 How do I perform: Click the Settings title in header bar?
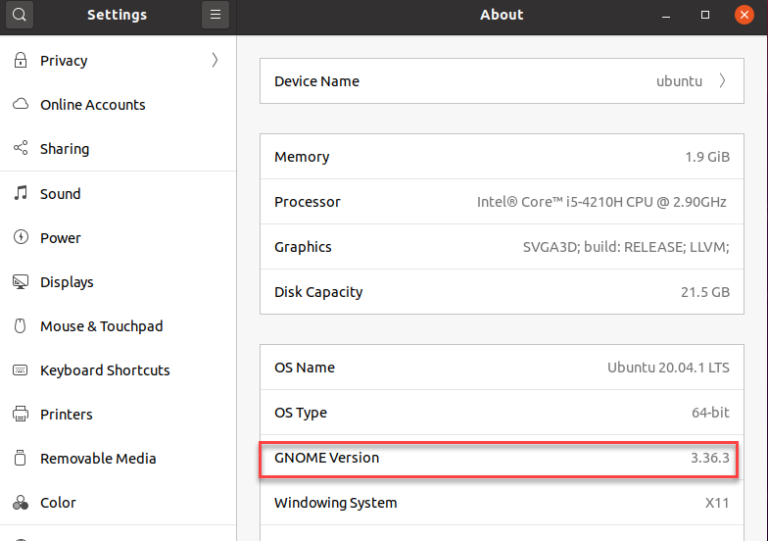click(x=117, y=15)
